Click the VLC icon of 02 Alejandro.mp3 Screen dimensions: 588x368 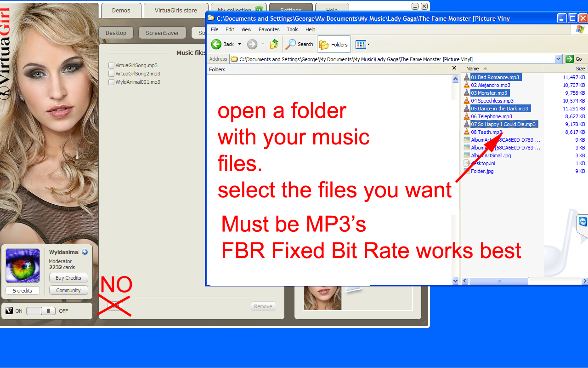467,85
